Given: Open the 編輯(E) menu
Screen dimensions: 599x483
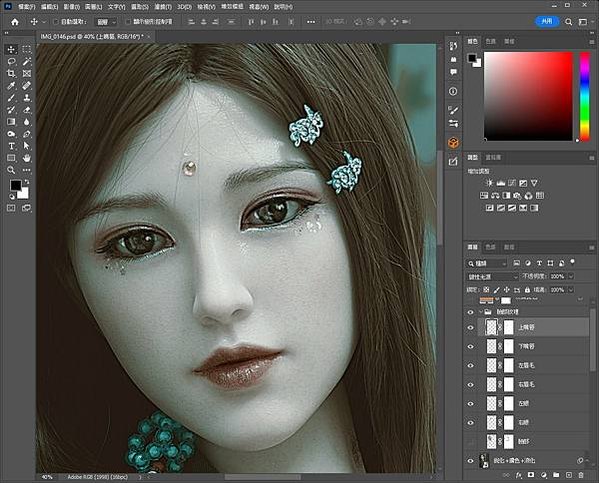Looking at the screenshot, I should point(49,6).
